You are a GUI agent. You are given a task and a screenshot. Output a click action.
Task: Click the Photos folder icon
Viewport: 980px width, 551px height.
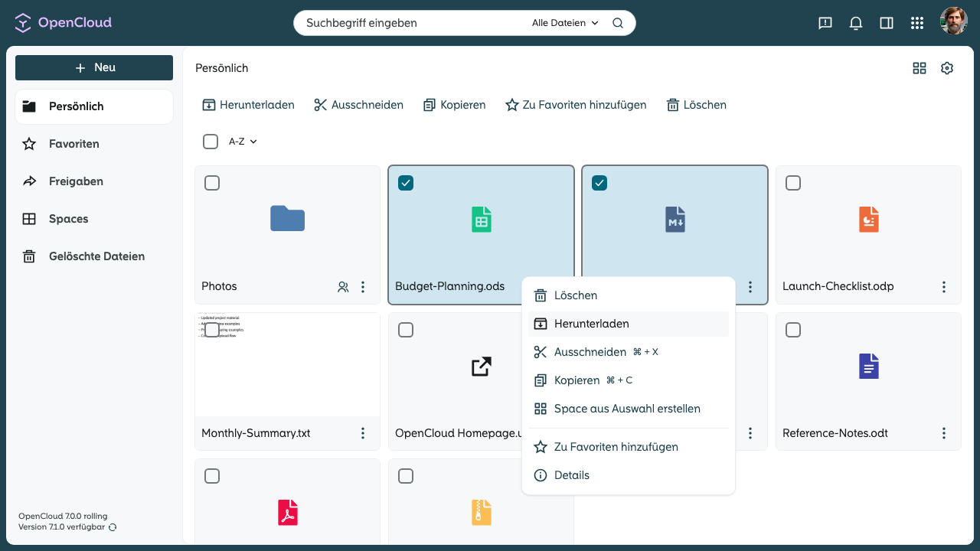(x=287, y=219)
